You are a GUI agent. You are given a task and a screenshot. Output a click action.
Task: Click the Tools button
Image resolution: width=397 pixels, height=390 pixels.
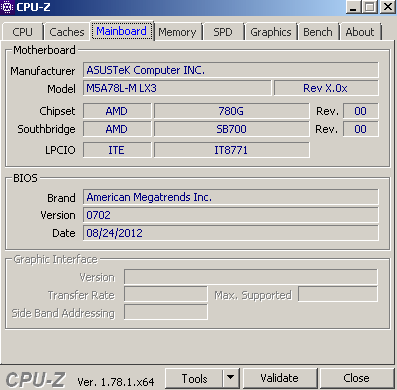(194, 378)
